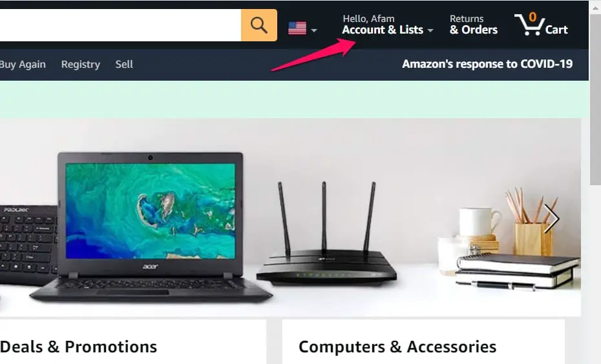This screenshot has width=601, height=364.
Task: Open the Deals & Promotions card
Action: point(133,342)
